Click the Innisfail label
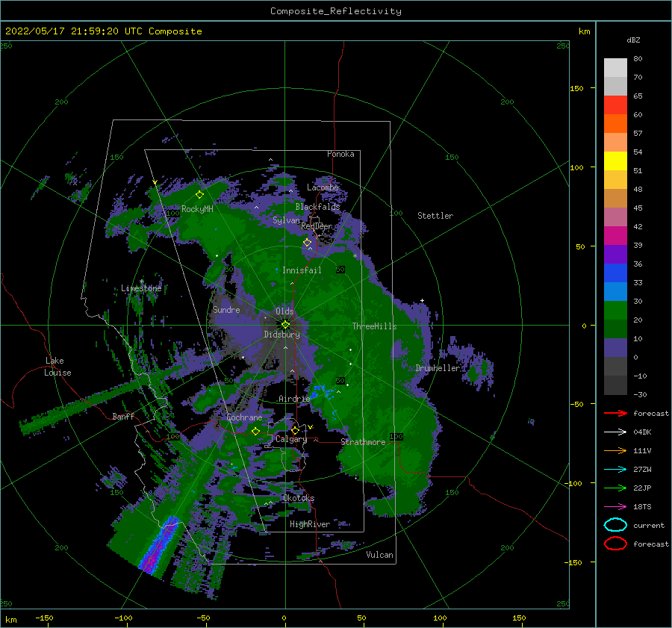This screenshot has height=628, width=672. pos(302,270)
